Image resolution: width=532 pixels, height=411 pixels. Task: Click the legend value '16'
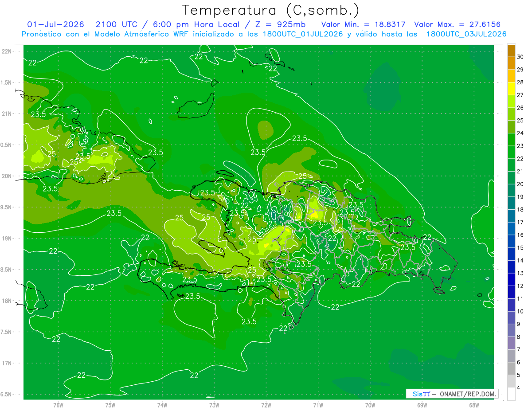click(520, 235)
